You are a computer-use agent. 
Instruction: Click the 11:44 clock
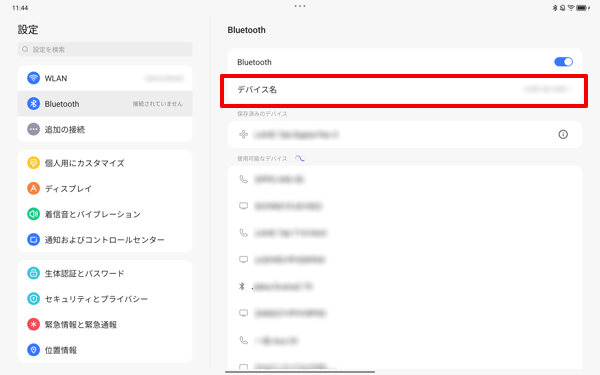(20, 8)
